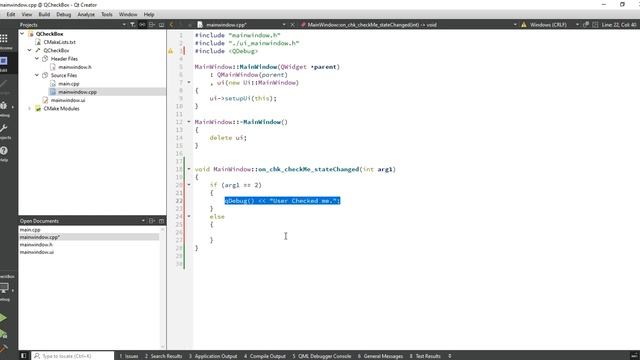Split the Open Documents panel
Screen dimensions: 640x360
152,221
